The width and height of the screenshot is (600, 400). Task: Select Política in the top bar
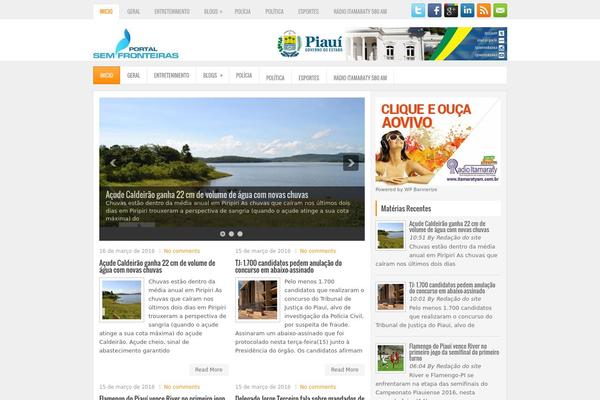[274, 11]
